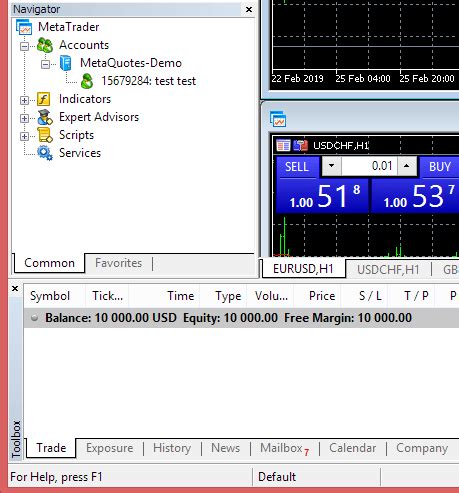Select the EURUSD,H1 chart tab
This screenshot has width=459, height=493.
tap(303, 269)
